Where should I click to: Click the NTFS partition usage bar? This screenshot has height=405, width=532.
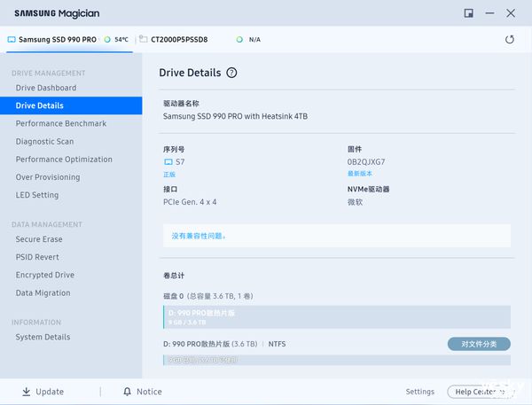(337, 360)
